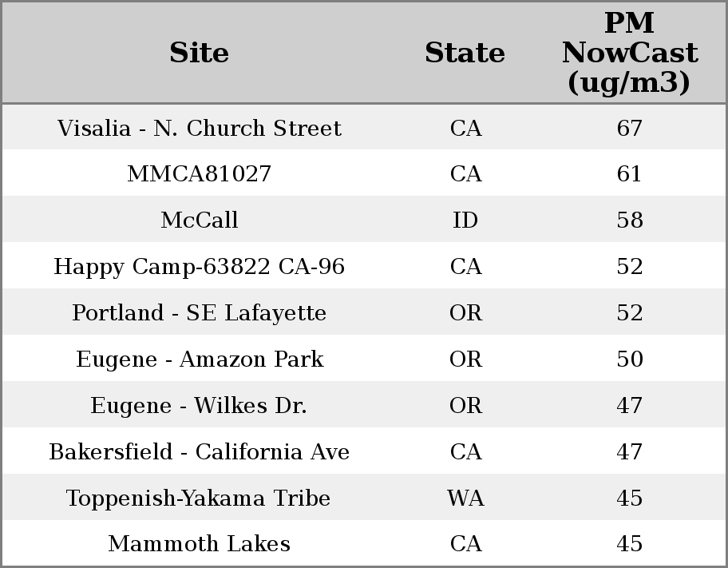Click the WA state cell
This screenshot has height=568, width=728.
pos(465,498)
